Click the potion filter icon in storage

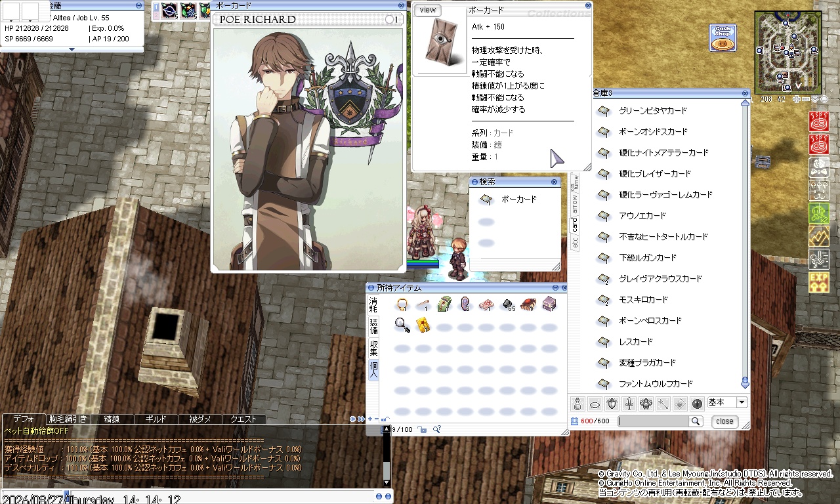coord(577,403)
